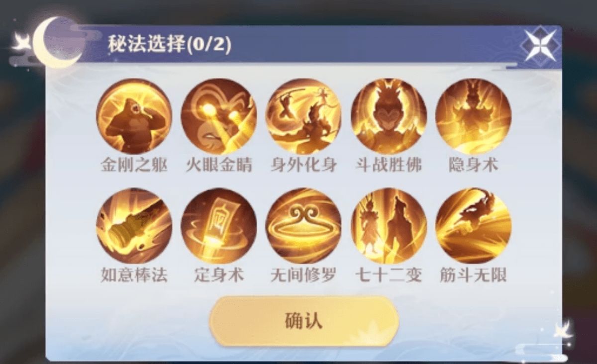Select the 七十二变 transformation skill icon
Viewport: 597px width, 364px height.
(x=389, y=226)
